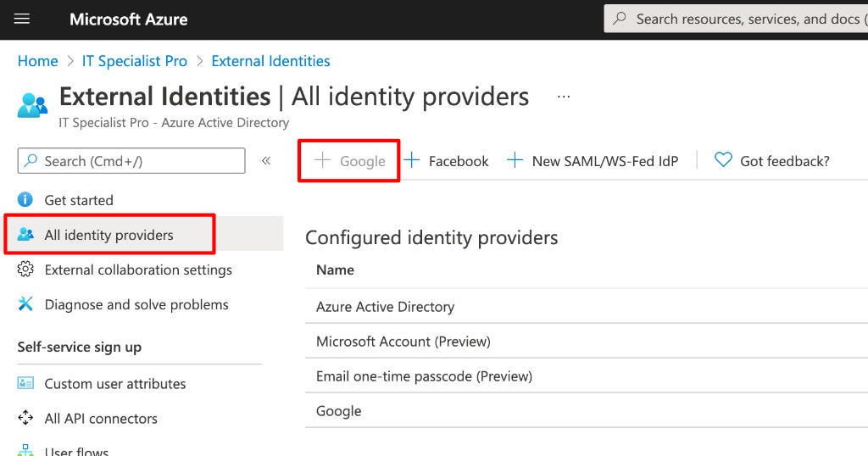The height and width of the screenshot is (456, 868).
Task: Focus the sidebar Search (Cmd+/) field
Action: pos(131,161)
